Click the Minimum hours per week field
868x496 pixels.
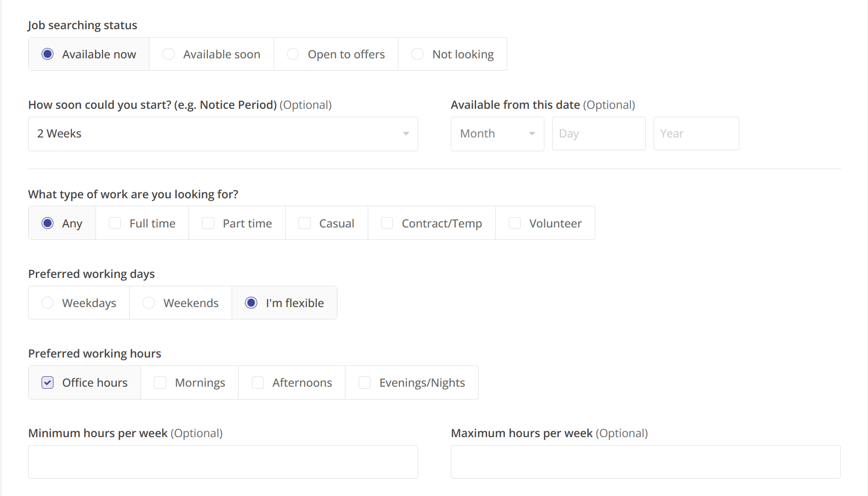pos(223,462)
